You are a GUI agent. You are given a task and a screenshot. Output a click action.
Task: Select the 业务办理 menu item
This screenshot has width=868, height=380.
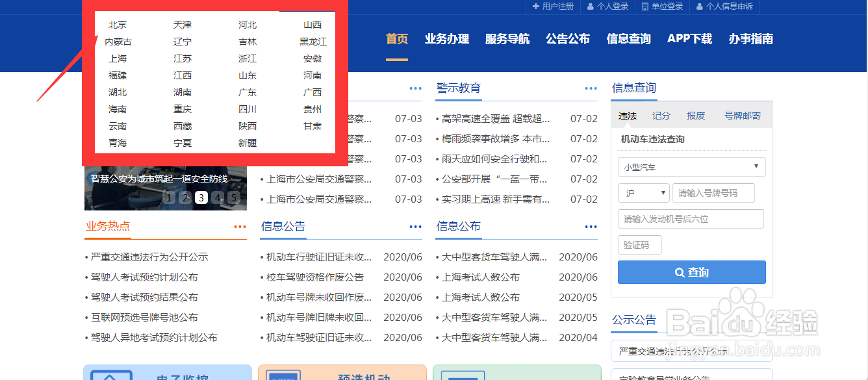(446, 39)
